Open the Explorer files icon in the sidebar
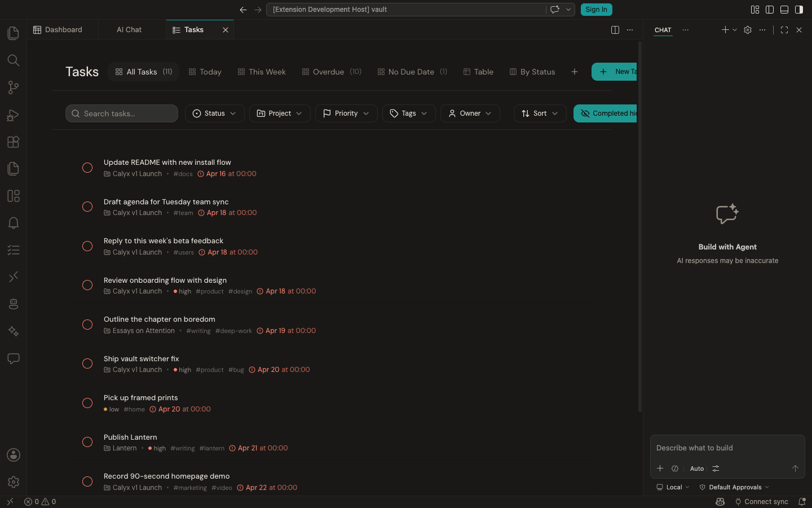The height and width of the screenshot is (508, 812). [14, 33]
